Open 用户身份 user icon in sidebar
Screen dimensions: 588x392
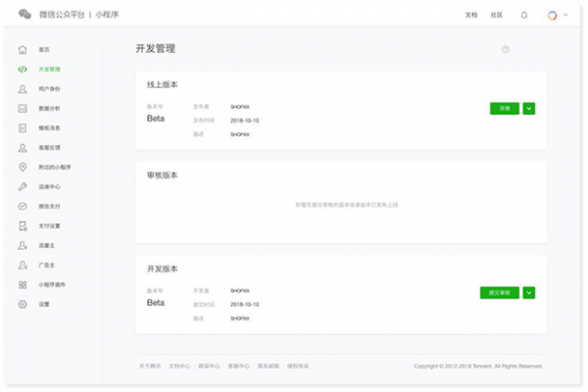[x=23, y=89]
